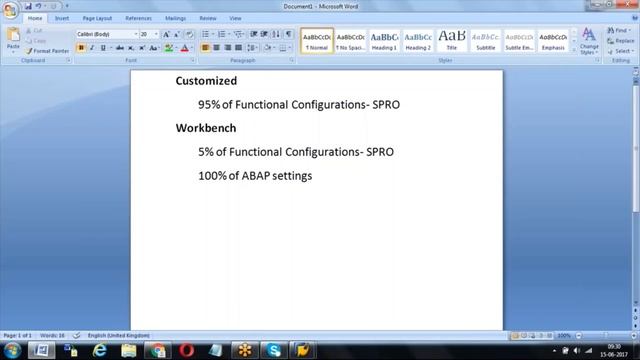Apply the Heading 2 style
The width and height of the screenshot is (640, 360).
pyautogui.click(x=418, y=41)
